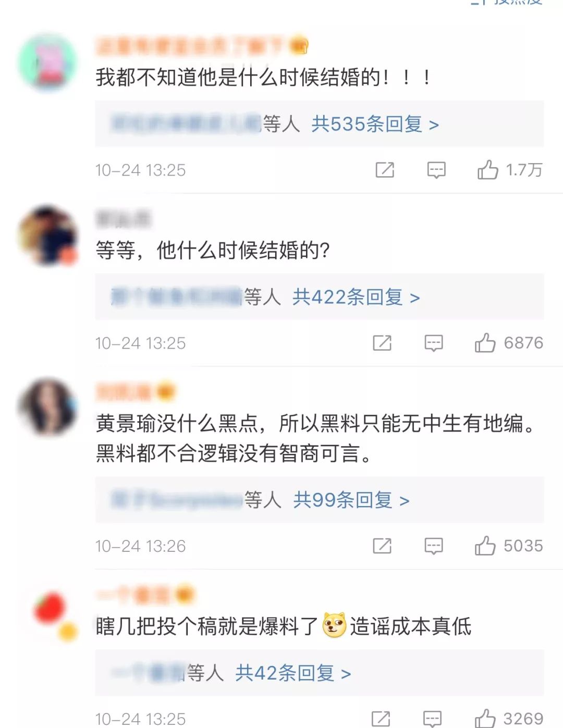The height and width of the screenshot is (728, 563).
Task: Repost the 3269-likes comment via share icon
Action: tap(381, 719)
